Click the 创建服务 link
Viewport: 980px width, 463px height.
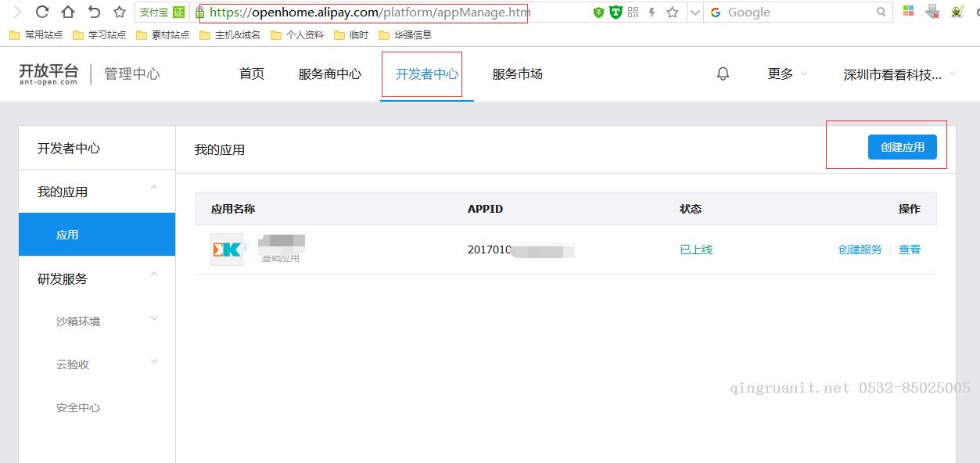pos(860,249)
